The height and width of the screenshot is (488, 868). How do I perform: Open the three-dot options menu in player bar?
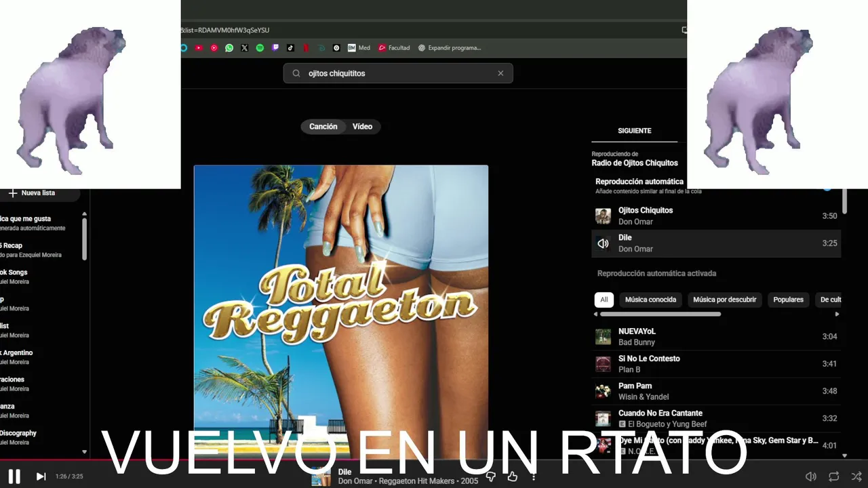[534, 476]
